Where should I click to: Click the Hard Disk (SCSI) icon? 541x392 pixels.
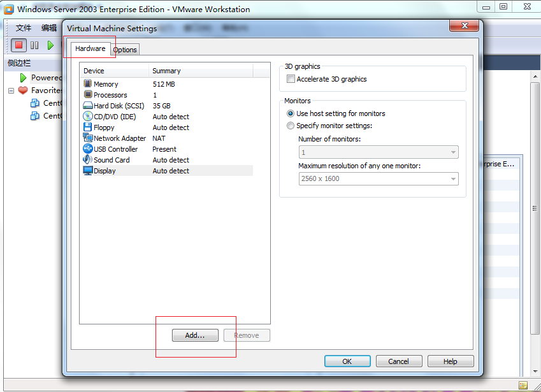[88, 106]
